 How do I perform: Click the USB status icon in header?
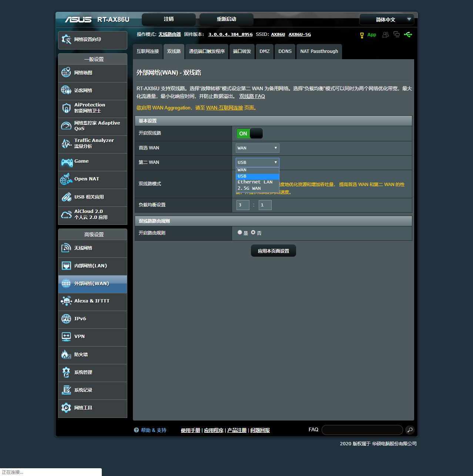point(408,34)
